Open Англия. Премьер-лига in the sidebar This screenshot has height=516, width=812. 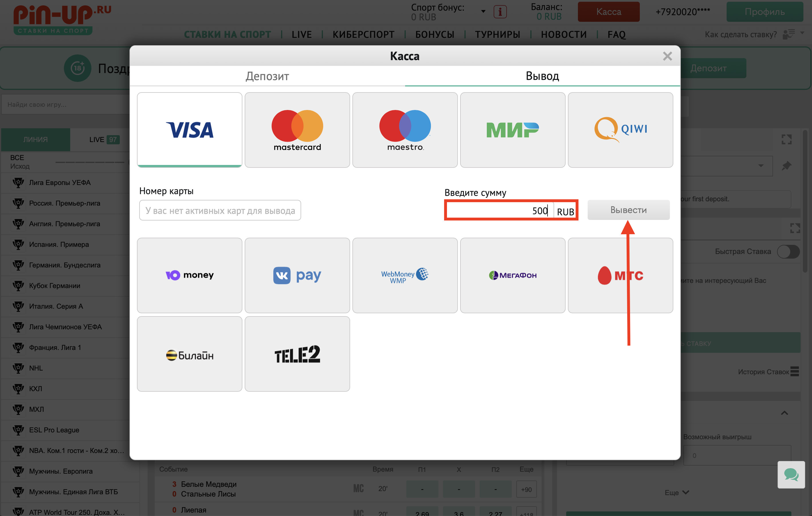pyautogui.click(x=64, y=224)
